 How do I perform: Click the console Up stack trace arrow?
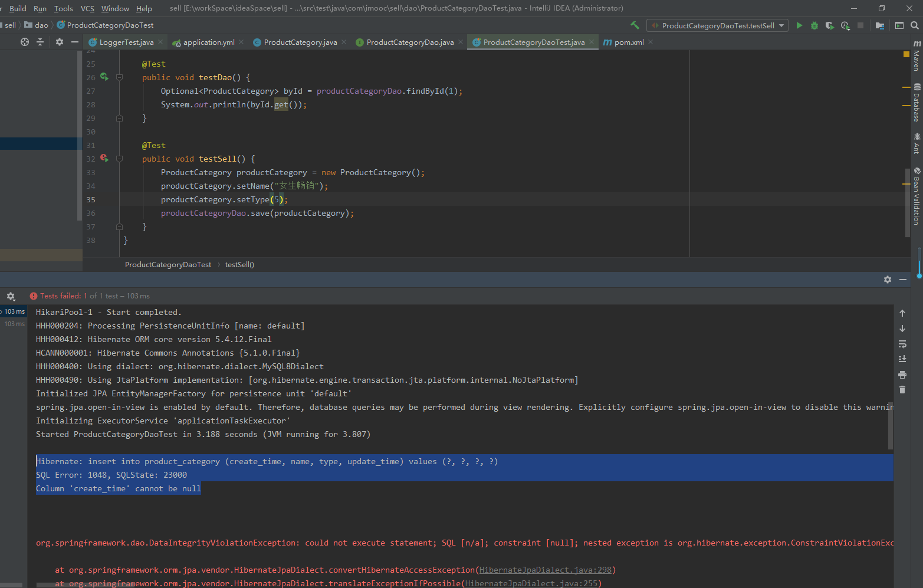point(902,313)
